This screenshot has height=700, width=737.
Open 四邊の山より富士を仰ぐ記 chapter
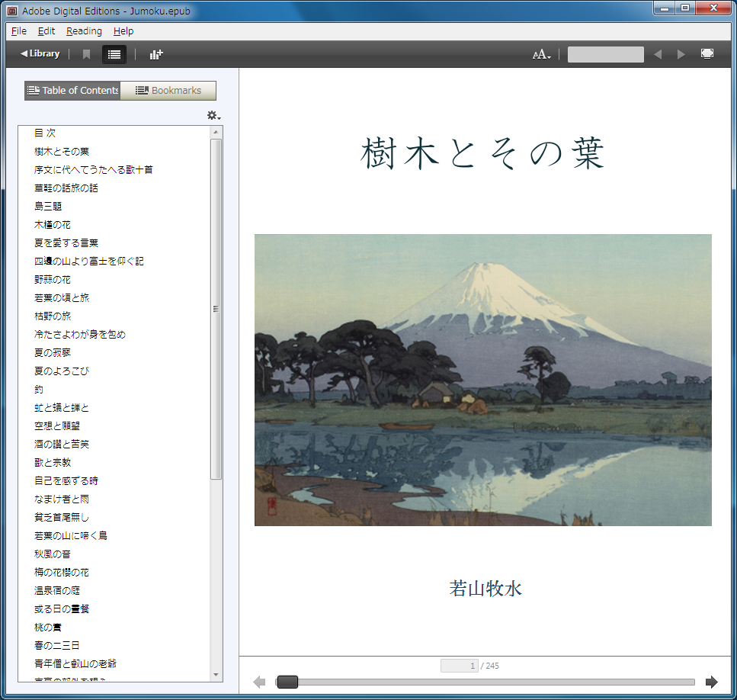(x=89, y=262)
